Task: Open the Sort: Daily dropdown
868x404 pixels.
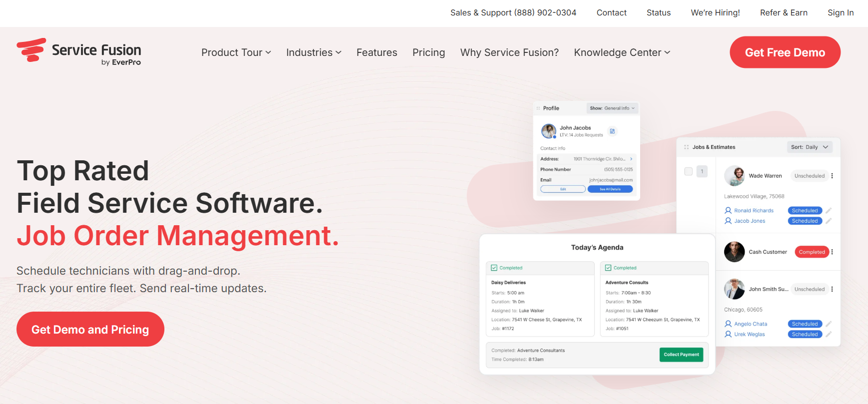Action: pos(810,147)
